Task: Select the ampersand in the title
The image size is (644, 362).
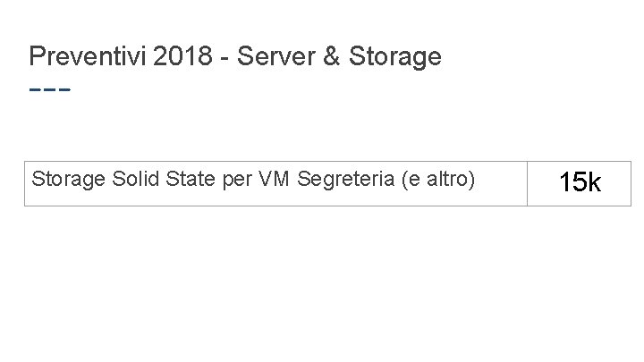Action: tap(329, 57)
